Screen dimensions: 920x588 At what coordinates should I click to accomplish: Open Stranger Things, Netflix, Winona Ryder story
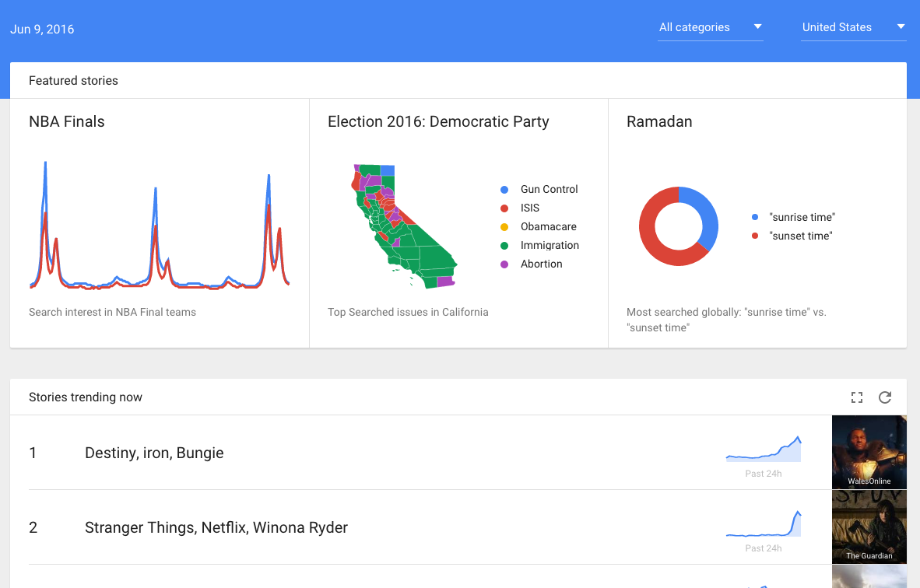[x=216, y=527]
